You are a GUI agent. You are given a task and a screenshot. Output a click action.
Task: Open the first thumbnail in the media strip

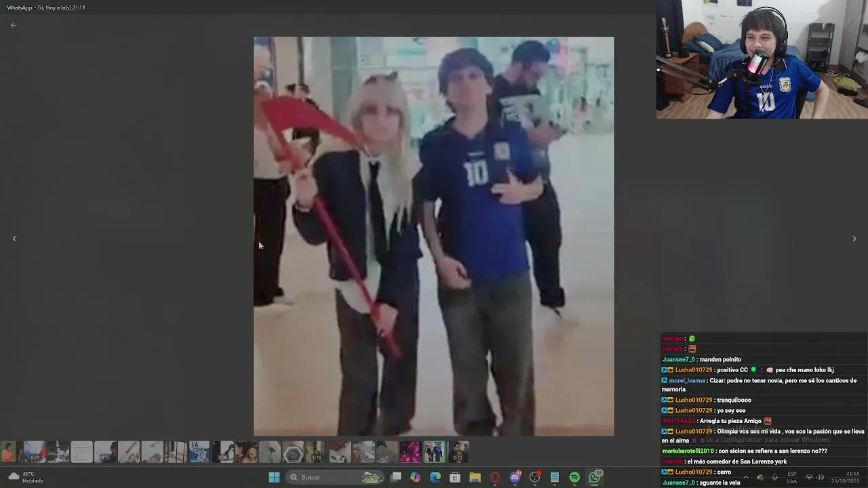7,452
